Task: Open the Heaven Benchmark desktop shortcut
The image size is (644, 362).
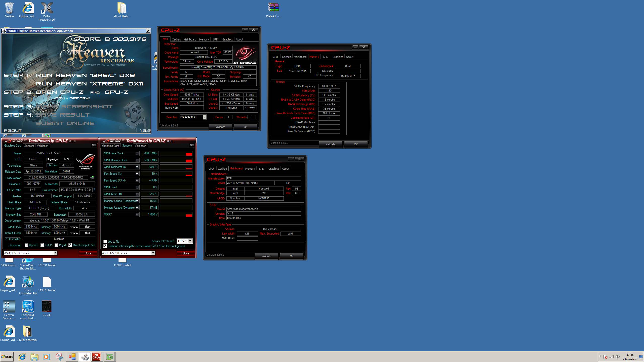Action: 9,310
